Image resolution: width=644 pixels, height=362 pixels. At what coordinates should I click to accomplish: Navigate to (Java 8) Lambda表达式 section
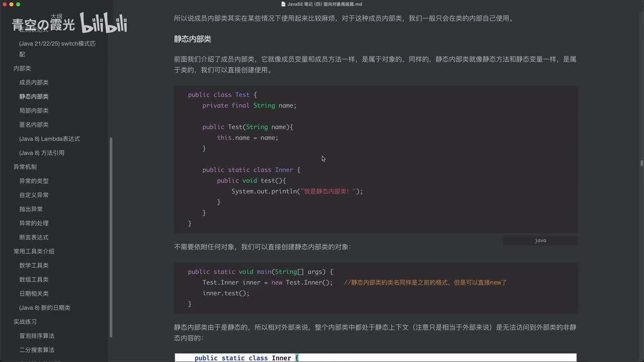point(49,139)
